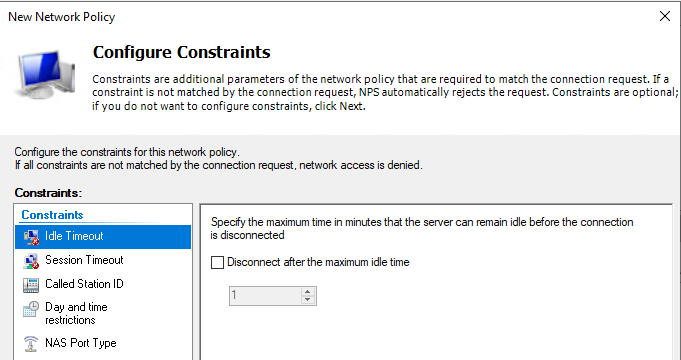
Task: Click the Configure Constraints heading
Action: 182,52
